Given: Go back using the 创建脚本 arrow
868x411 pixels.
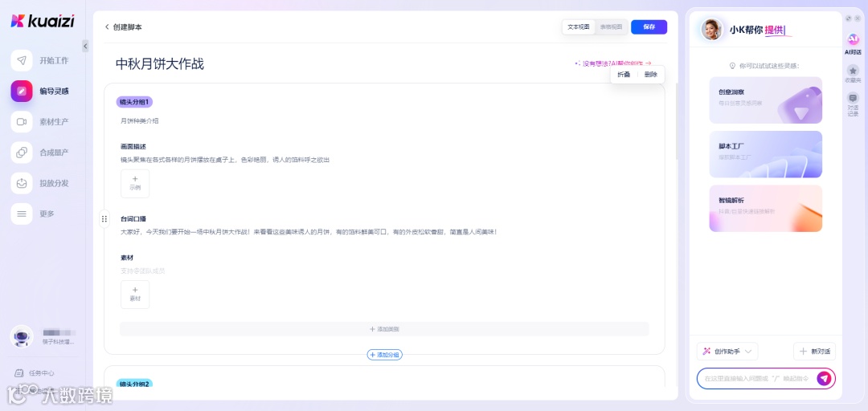Looking at the screenshot, I should [107, 26].
